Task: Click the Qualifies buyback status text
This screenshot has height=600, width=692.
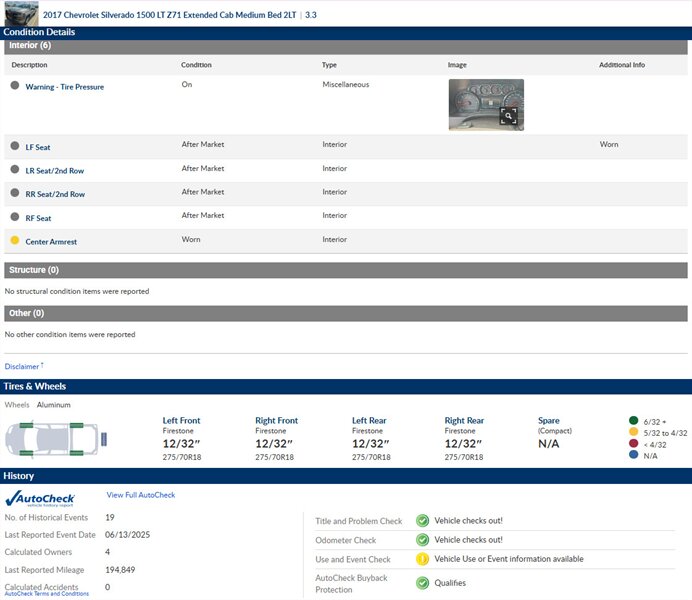Action: 450,583
